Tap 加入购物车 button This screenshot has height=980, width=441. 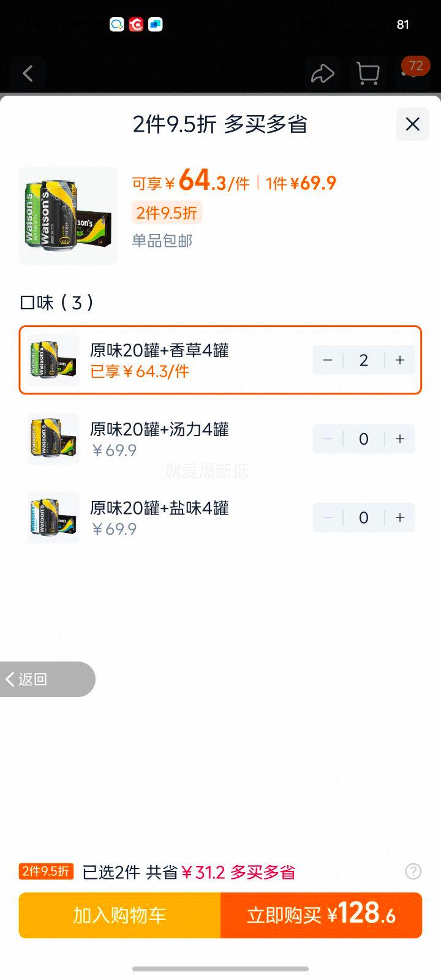click(120, 915)
